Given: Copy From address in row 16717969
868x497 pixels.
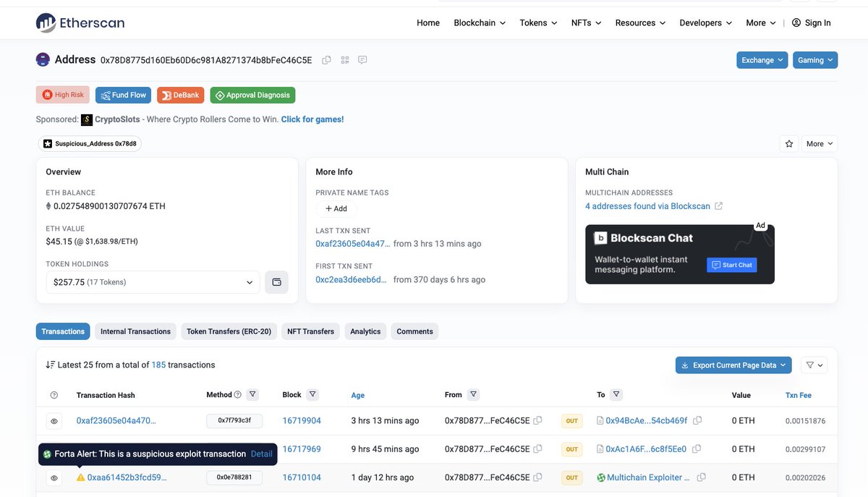Looking at the screenshot, I should click(x=537, y=449).
